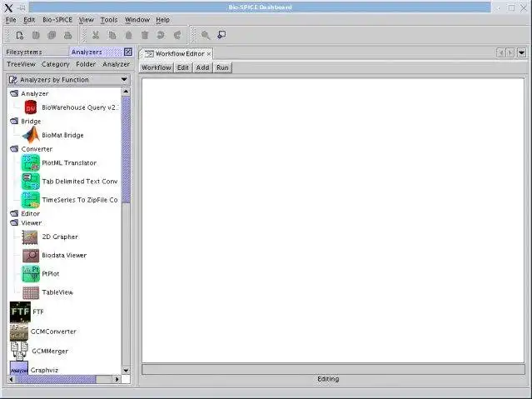This screenshot has height=399, width=532.
Task: Click the horizontal scroll right arrow
Action: pyautogui.click(x=117, y=379)
